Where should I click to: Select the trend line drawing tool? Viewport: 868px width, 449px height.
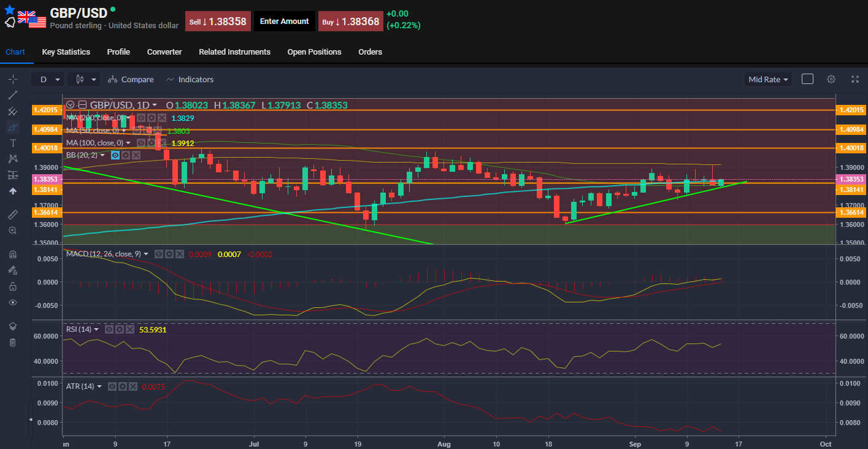(x=12, y=95)
